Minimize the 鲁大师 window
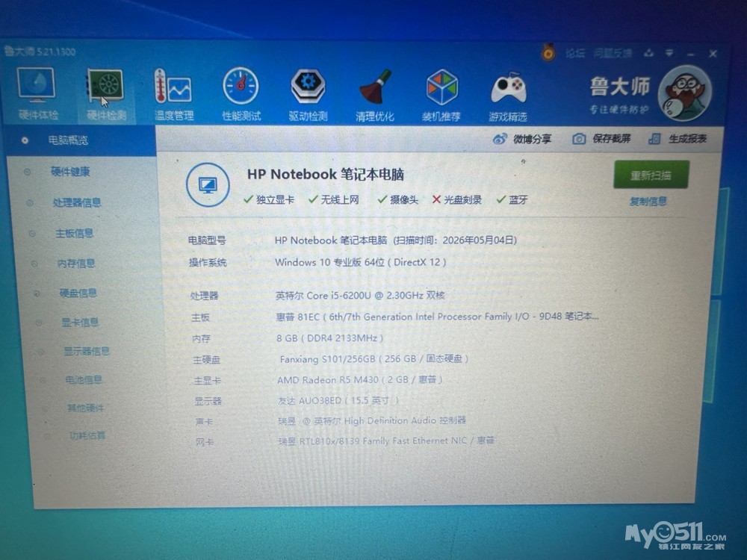The image size is (747, 560). (691, 53)
